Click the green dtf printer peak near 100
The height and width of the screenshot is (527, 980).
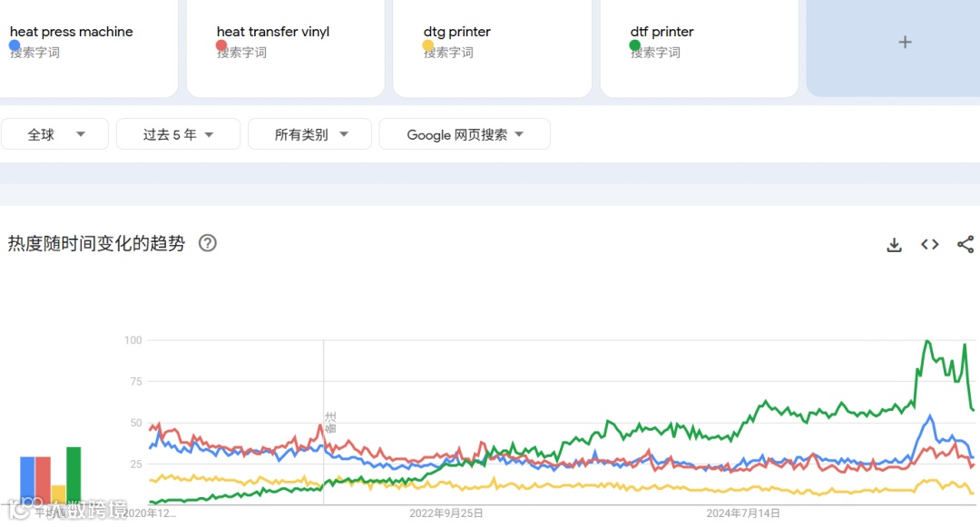926,342
